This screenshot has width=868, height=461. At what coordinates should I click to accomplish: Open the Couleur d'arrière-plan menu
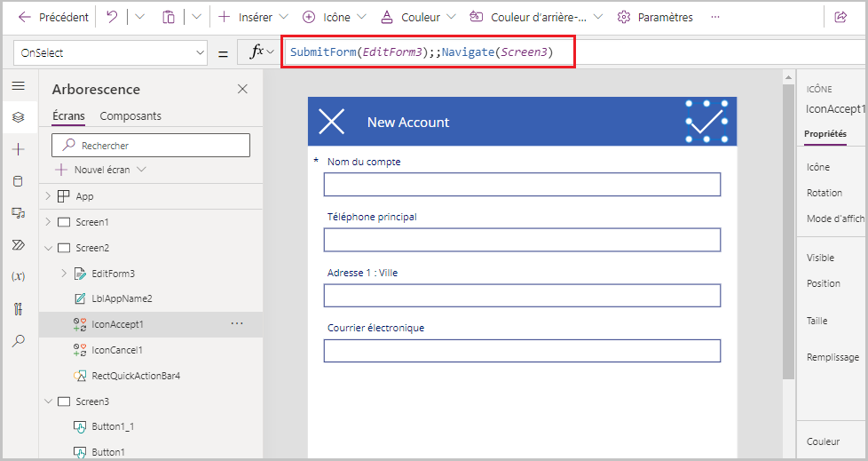(536, 17)
